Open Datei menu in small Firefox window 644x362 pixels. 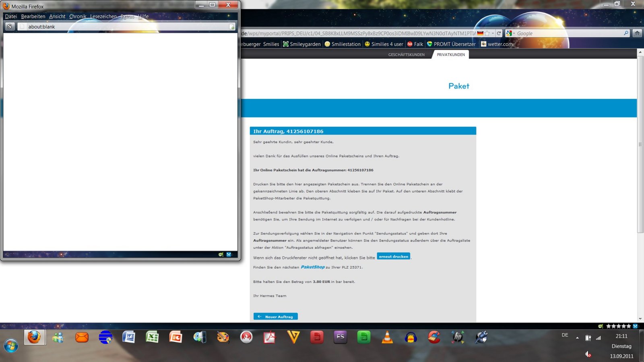coord(11,16)
